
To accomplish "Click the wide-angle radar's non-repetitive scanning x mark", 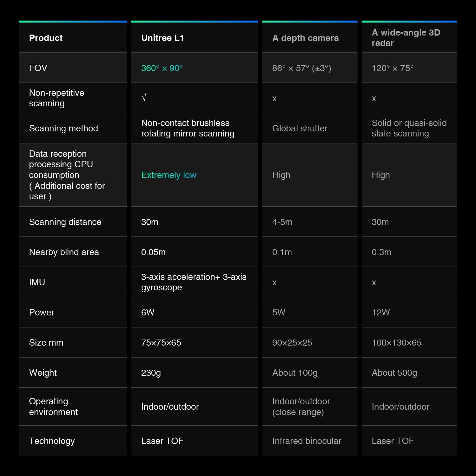I will pos(374,99).
